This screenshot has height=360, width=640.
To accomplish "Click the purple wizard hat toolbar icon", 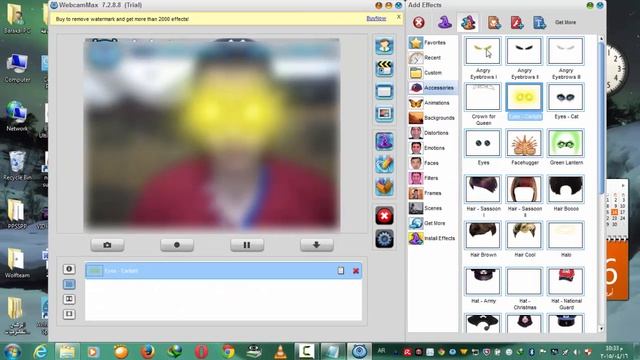I will coord(444,22).
